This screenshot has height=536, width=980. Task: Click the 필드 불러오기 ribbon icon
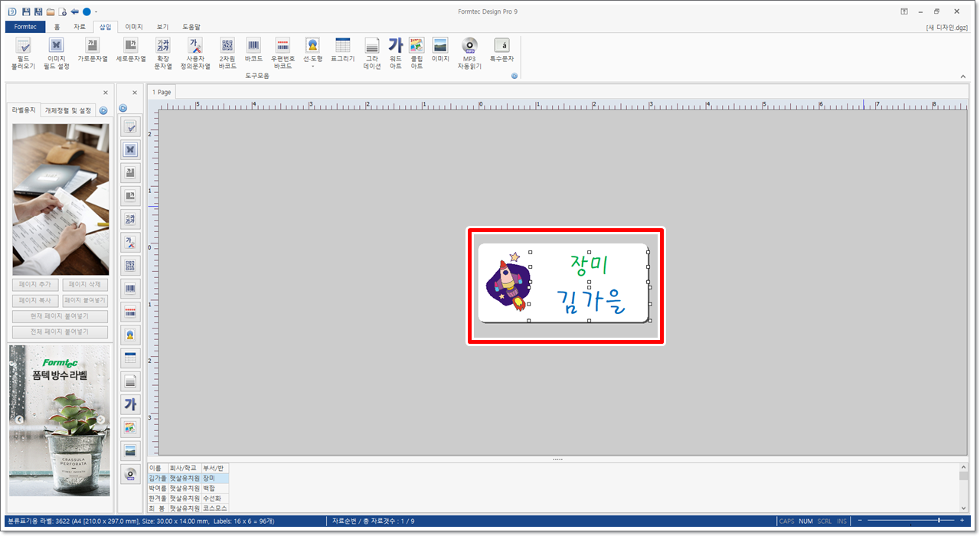click(x=23, y=54)
